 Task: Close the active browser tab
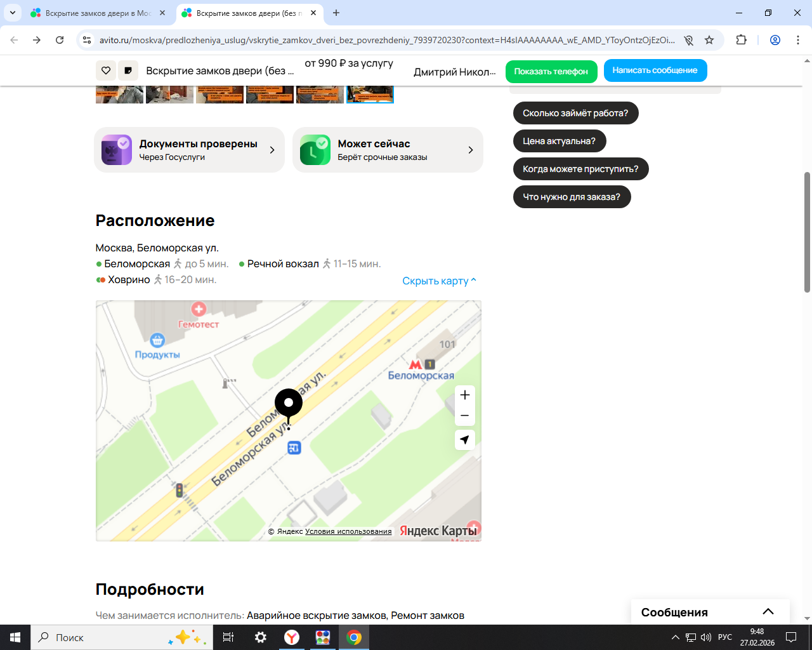coord(313,13)
